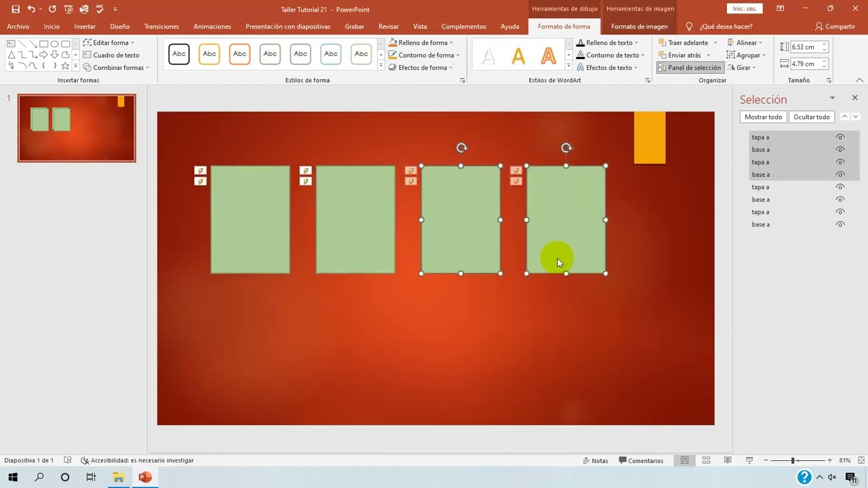The height and width of the screenshot is (488, 868).
Task: Open the Tamaño group dialog launcher
Action: point(829,80)
